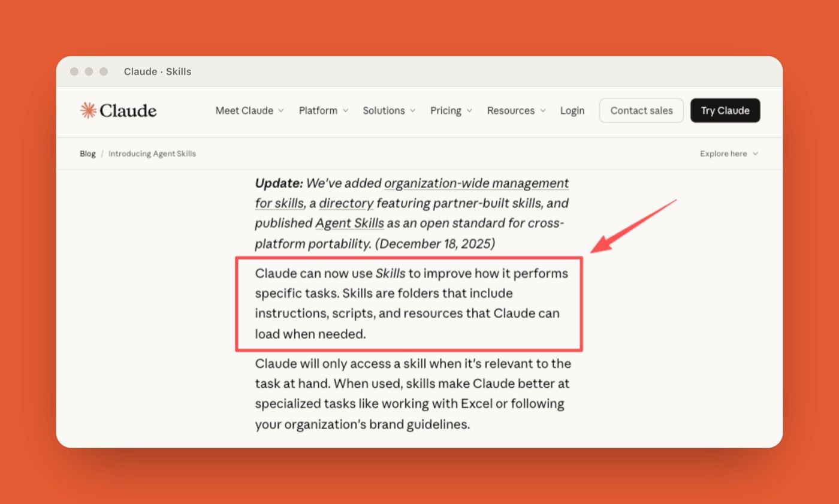Click the text (December 18, 2025)
839x504 pixels.
click(x=436, y=244)
